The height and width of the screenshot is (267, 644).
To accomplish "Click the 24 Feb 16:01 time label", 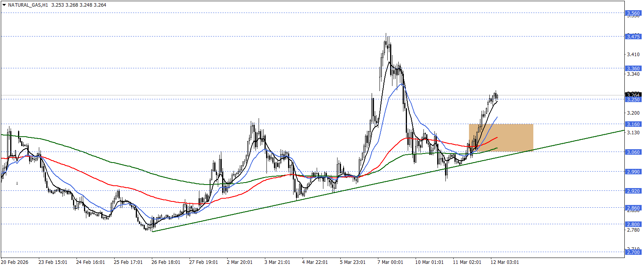I will point(91,262).
